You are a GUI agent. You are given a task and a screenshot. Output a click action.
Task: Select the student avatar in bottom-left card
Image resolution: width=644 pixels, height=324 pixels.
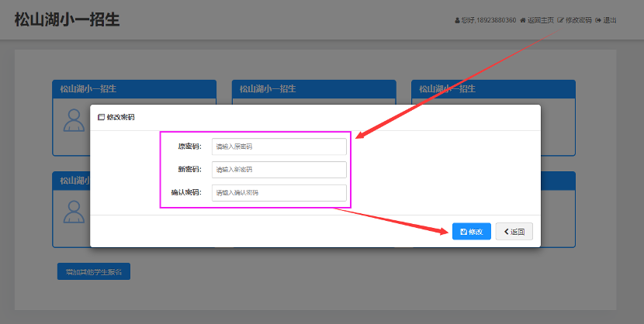point(74,212)
